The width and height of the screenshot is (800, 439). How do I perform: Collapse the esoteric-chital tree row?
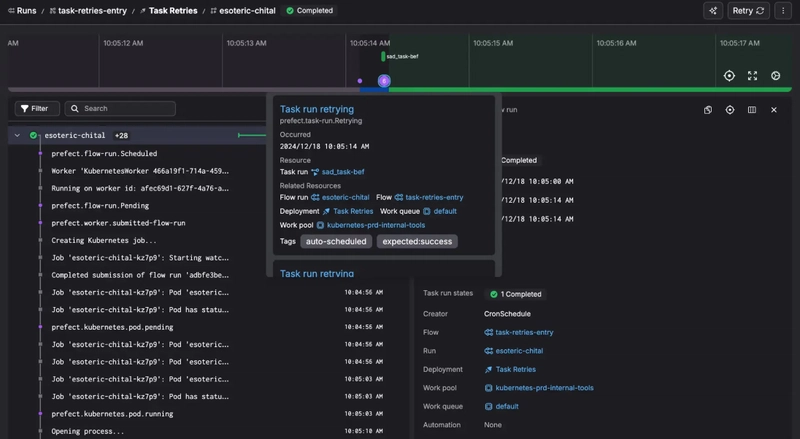click(17, 135)
